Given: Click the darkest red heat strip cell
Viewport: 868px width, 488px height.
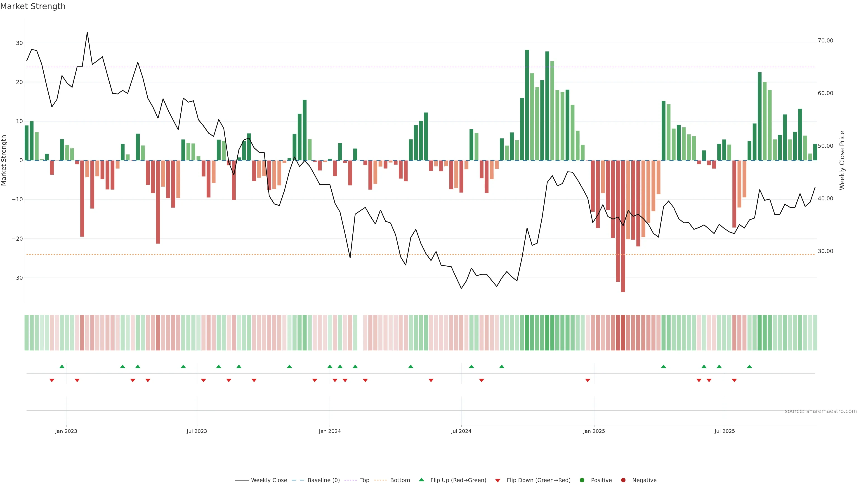Looking at the screenshot, I should coord(623,333).
